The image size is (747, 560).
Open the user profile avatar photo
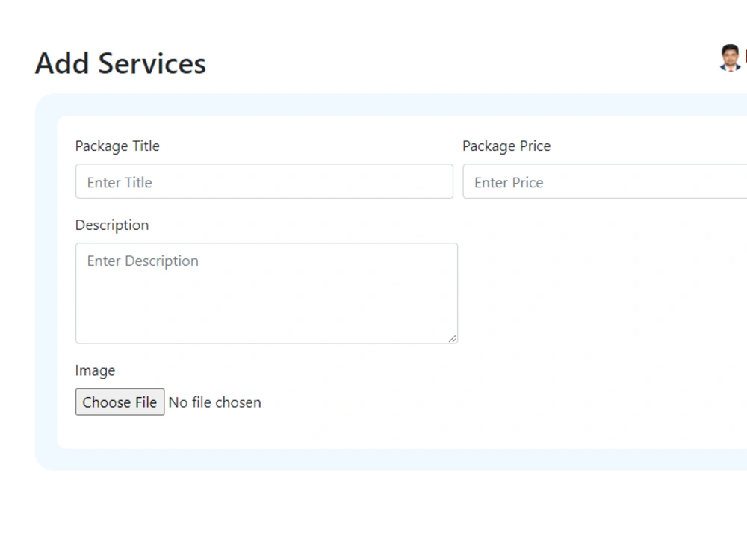click(x=730, y=57)
